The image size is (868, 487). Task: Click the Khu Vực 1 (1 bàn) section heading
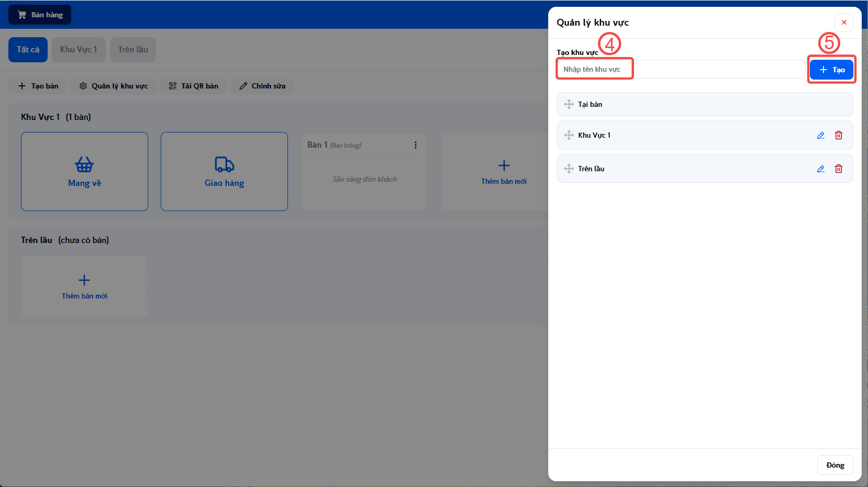point(56,117)
